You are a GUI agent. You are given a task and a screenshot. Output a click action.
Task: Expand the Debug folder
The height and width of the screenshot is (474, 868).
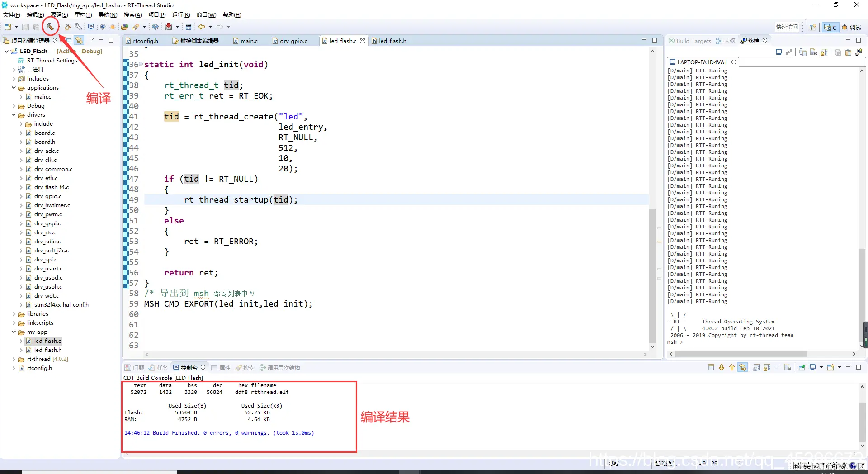click(14, 106)
